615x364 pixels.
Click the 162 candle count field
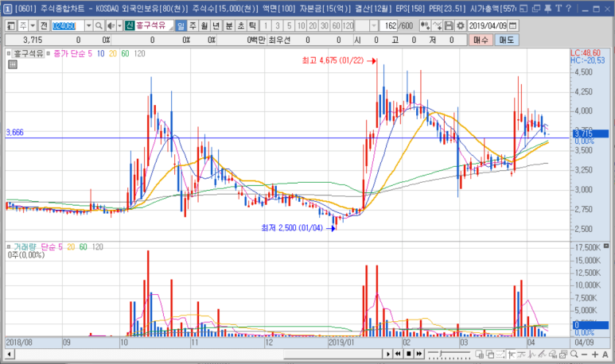pos(389,26)
